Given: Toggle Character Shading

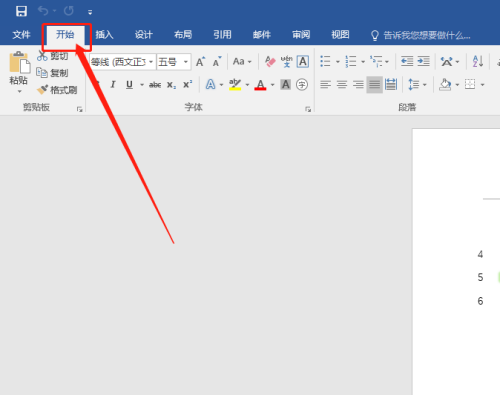Looking at the screenshot, I should pyautogui.click(x=286, y=85).
